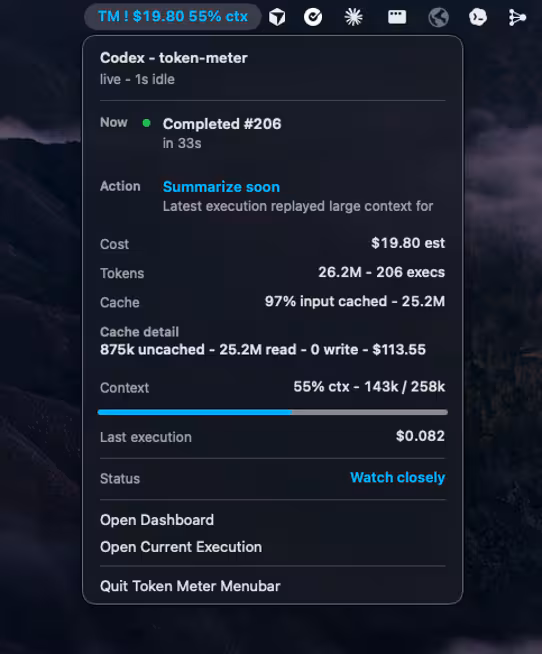Click the context usage progress bar

(x=272, y=412)
